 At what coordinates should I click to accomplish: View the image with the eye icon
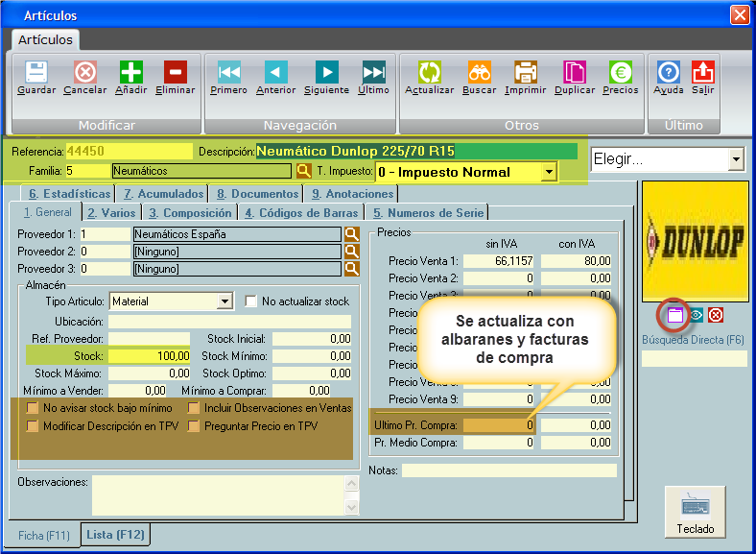(x=696, y=316)
